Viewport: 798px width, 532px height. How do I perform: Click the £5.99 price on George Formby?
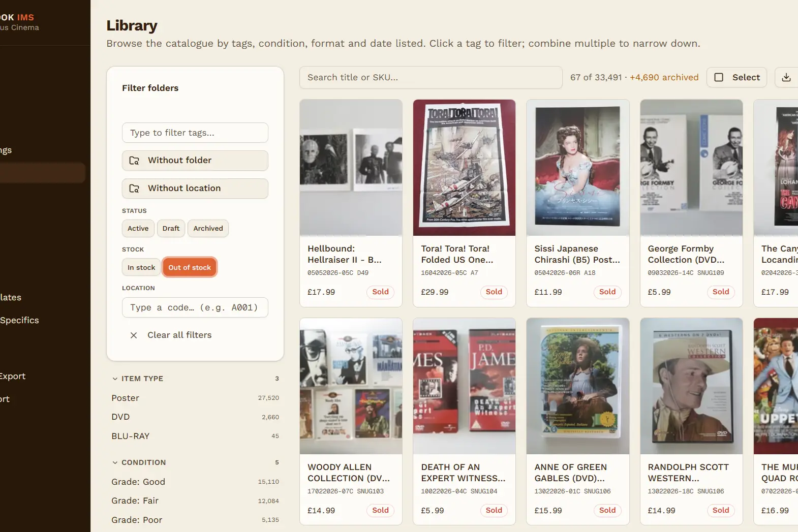[x=659, y=292]
